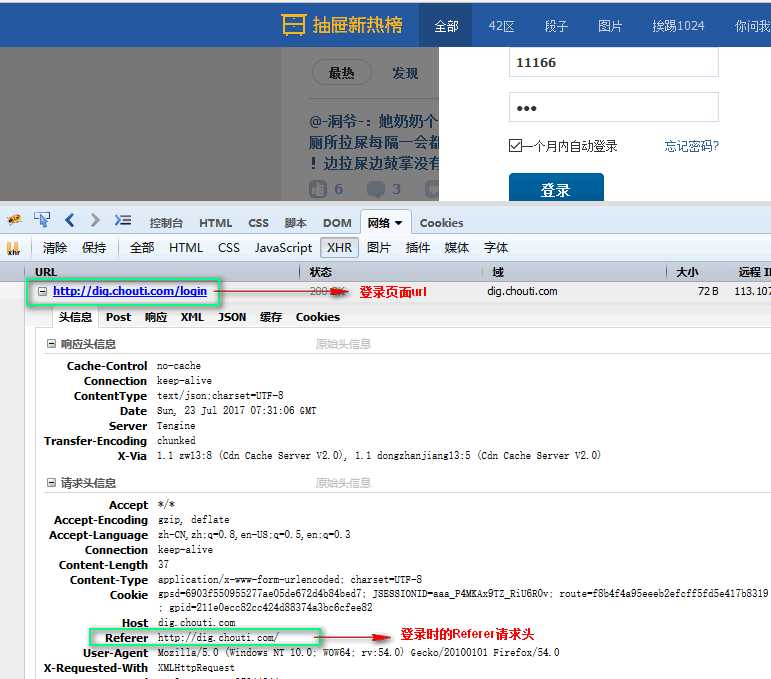Select the JSON sub-tab
This screenshot has height=679, width=771.
click(x=232, y=317)
